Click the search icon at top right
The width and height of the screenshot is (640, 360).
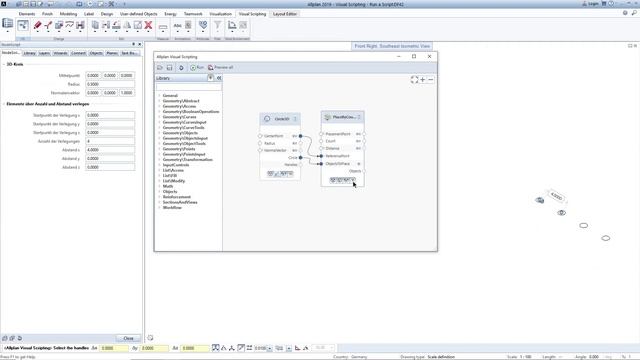pyautogui.click(x=634, y=13)
